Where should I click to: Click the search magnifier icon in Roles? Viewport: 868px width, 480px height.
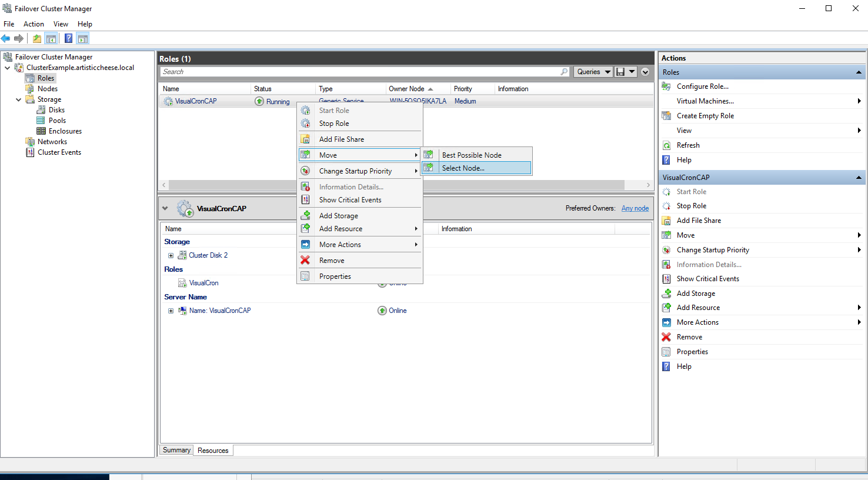(564, 72)
